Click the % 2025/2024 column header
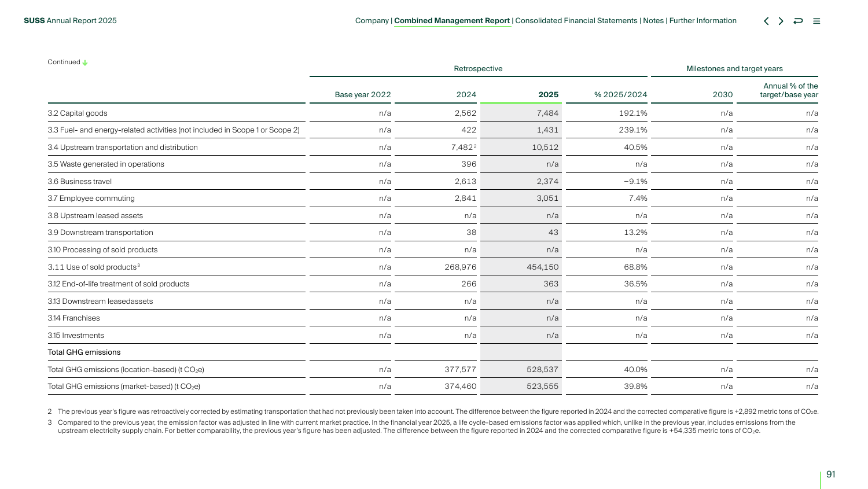 coord(621,95)
